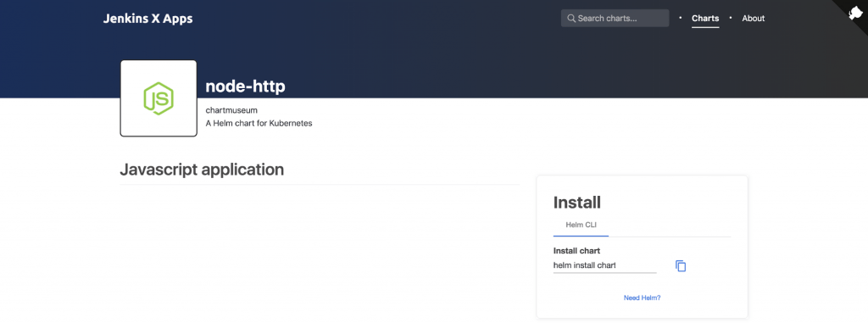The width and height of the screenshot is (868, 323).
Task: Click the helm install chart command field
Action: pos(604,265)
